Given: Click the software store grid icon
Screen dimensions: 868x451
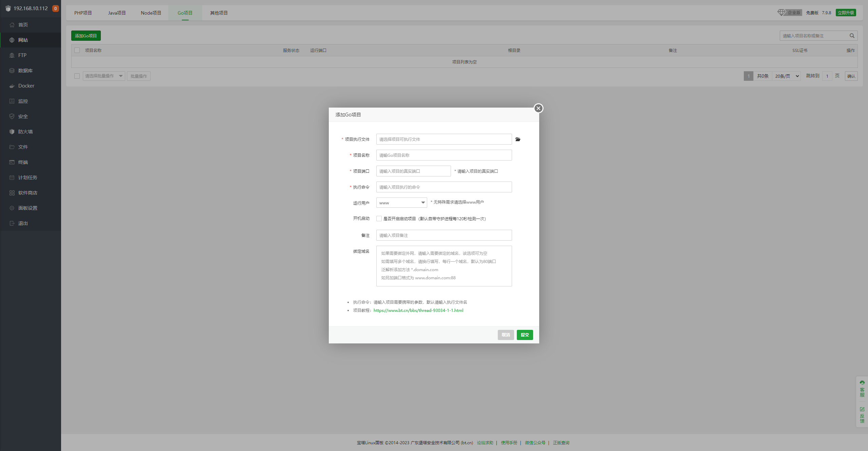Looking at the screenshot, I should [x=12, y=193].
